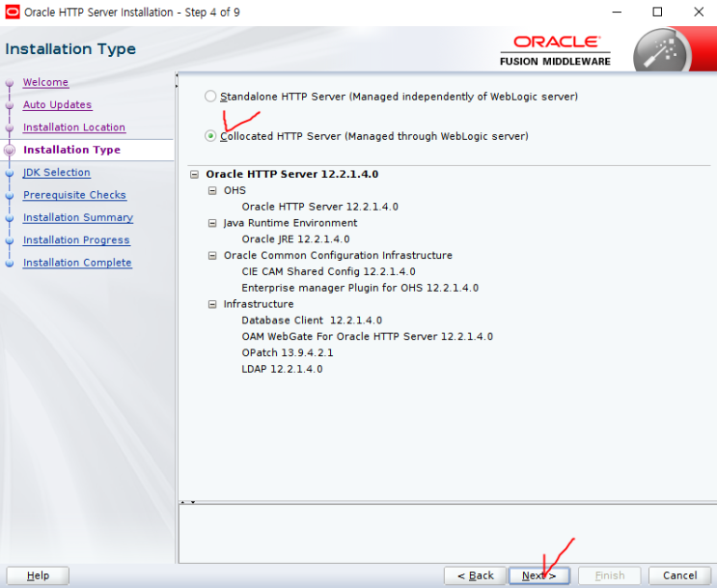Select Enterprise manager Plugin for OHS item
717x588 pixels.
click(360, 288)
